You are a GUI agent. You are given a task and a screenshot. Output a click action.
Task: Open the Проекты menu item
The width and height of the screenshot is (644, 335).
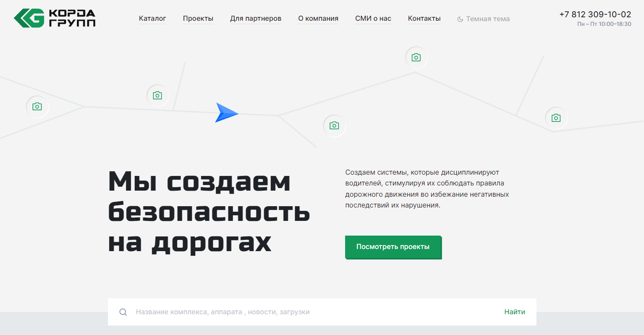click(198, 19)
